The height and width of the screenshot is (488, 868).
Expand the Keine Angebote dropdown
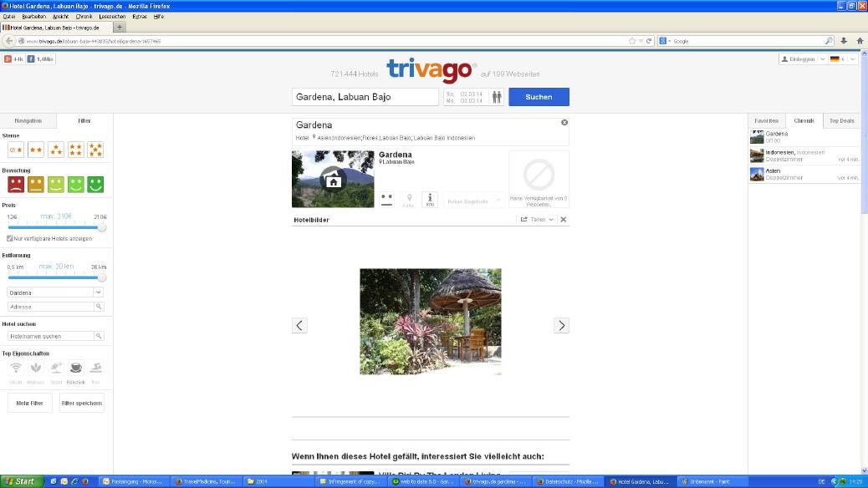474,201
